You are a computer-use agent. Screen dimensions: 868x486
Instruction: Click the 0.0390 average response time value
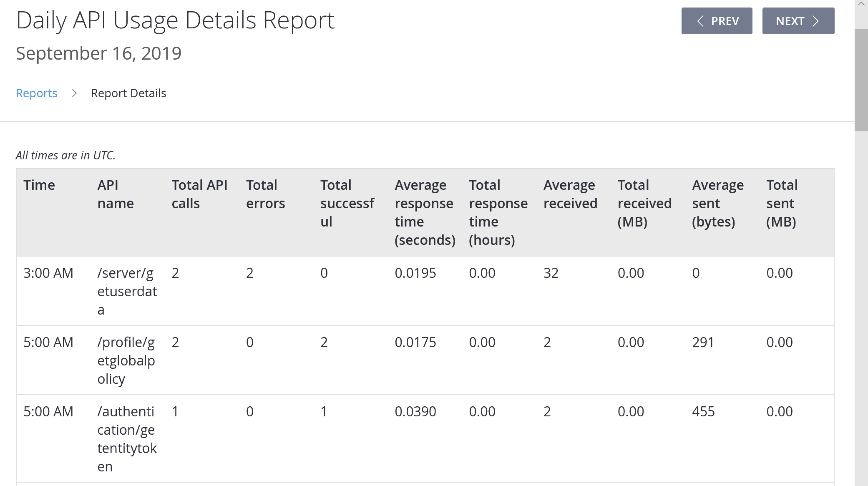point(415,411)
